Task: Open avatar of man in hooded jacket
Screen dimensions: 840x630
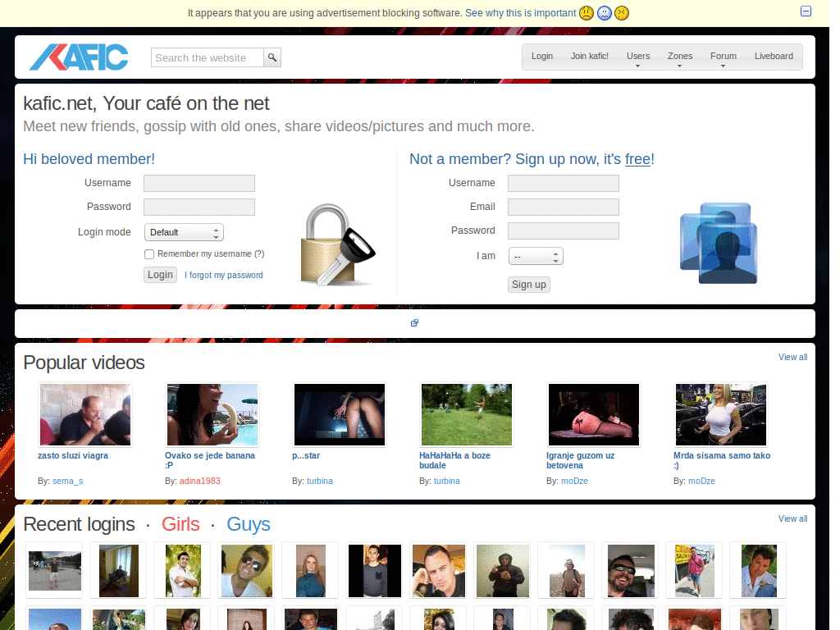Action: [x=503, y=571]
